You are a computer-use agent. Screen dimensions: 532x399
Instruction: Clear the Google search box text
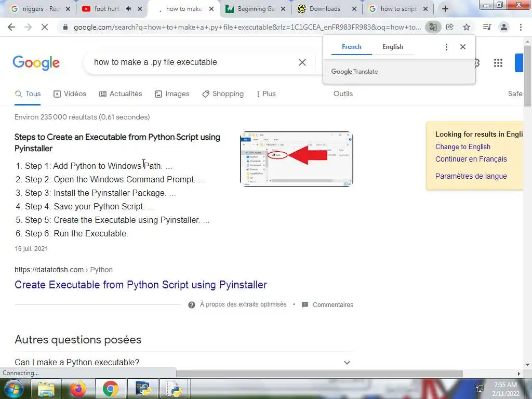(302, 62)
